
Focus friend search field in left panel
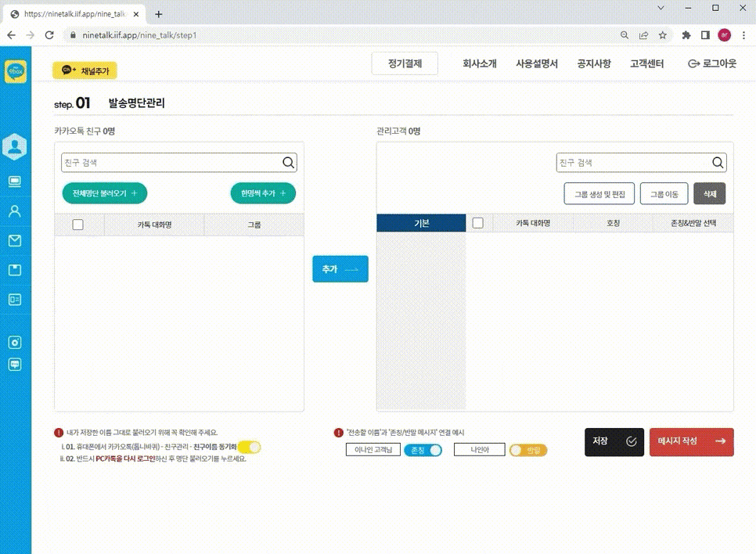179,163
